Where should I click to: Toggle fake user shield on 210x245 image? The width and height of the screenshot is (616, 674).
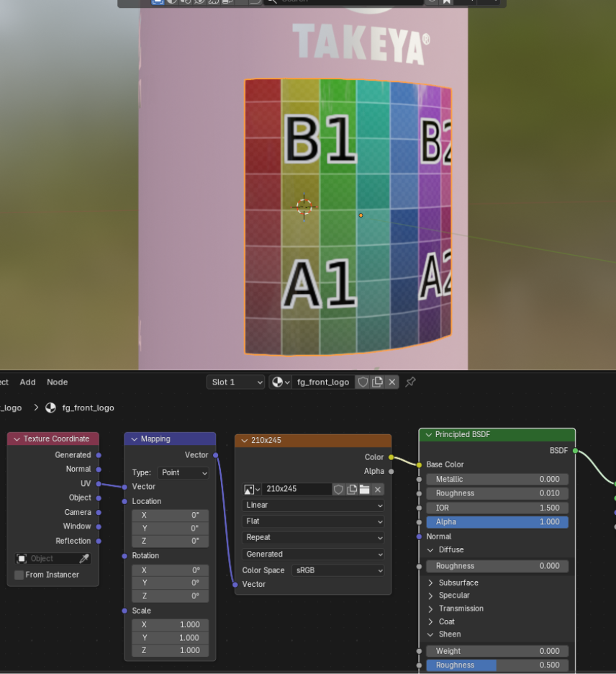point(338,489)
